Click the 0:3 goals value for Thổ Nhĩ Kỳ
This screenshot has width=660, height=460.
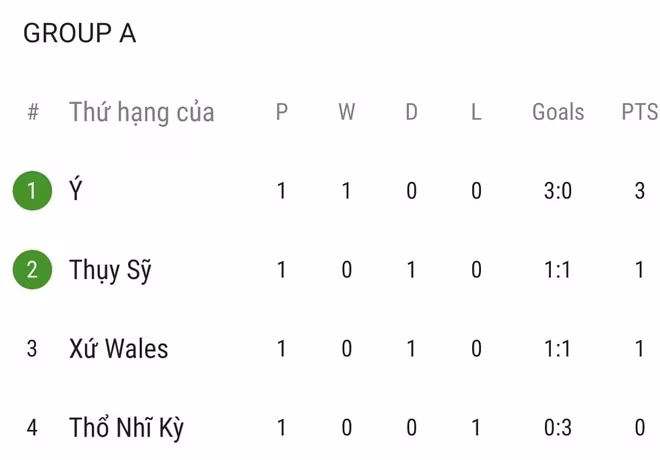[x=557, y=428]
